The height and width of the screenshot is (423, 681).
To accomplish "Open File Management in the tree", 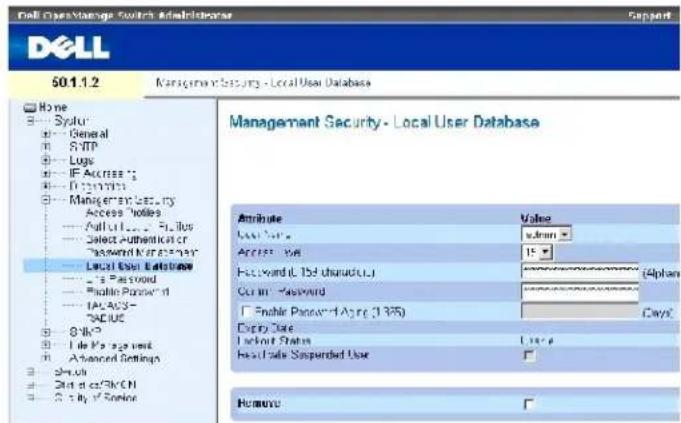I will pyautogui.click(x=111, y=345).
